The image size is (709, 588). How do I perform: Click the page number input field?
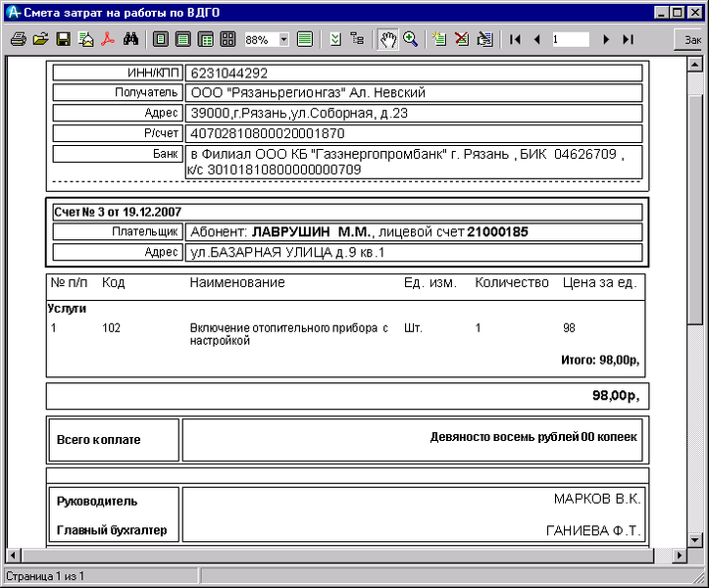coord(570,39)
